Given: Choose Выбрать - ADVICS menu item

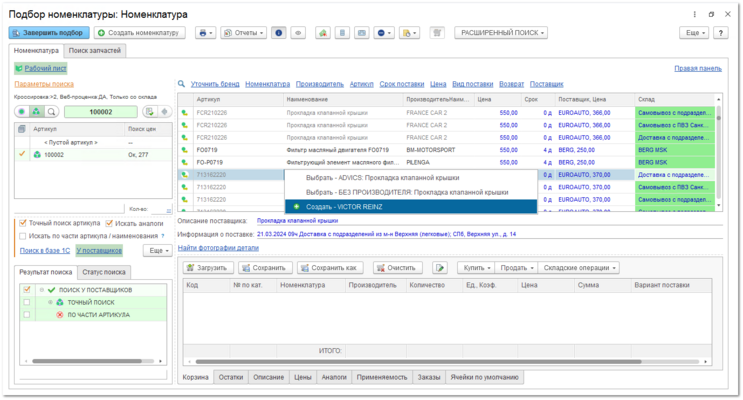Looking at the screenshot, I should coord(411,178).
